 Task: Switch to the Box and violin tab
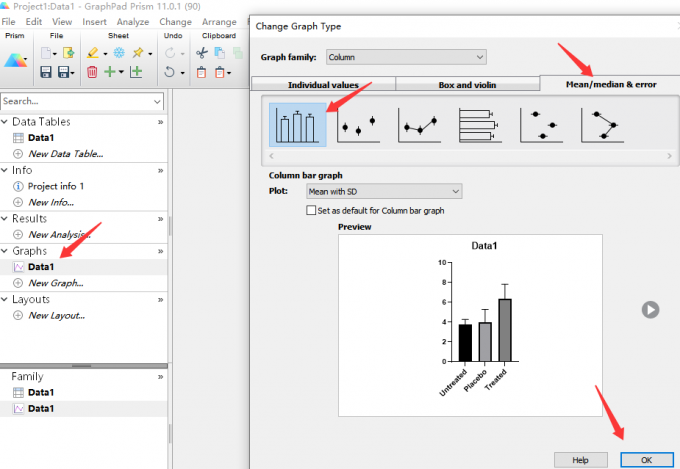pyautogui.click(x=467, y=85)
